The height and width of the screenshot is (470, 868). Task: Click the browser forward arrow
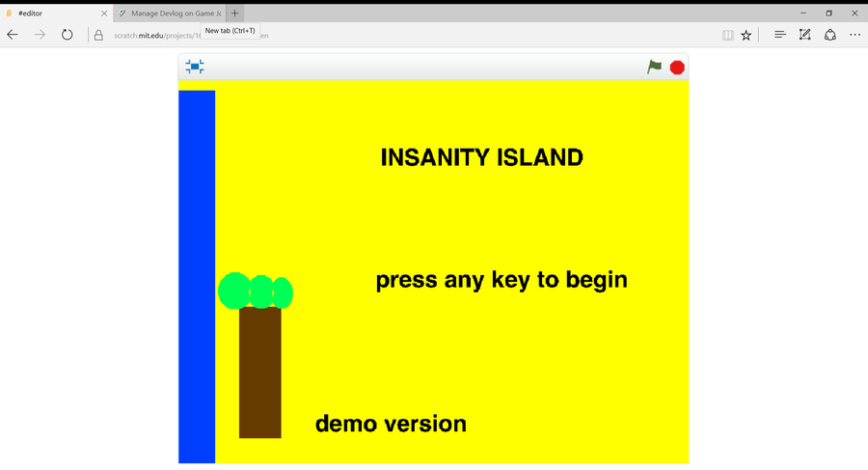tap(40, 35)
